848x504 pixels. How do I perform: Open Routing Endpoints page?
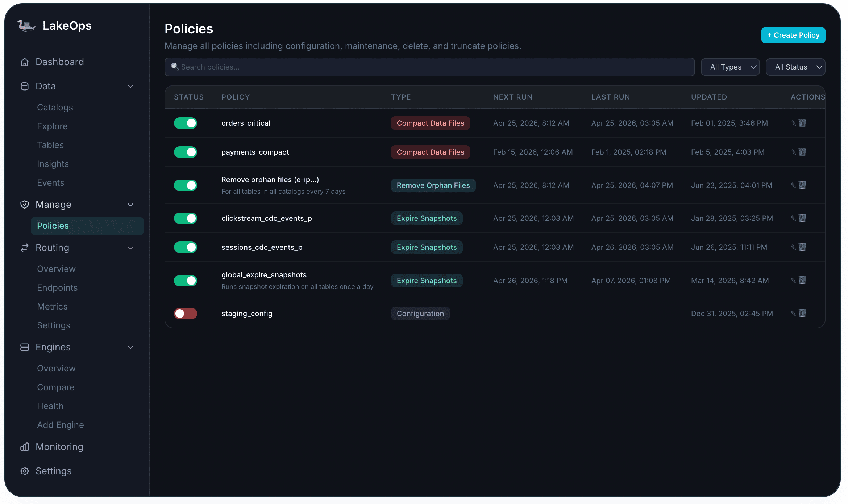click(57, 288)
